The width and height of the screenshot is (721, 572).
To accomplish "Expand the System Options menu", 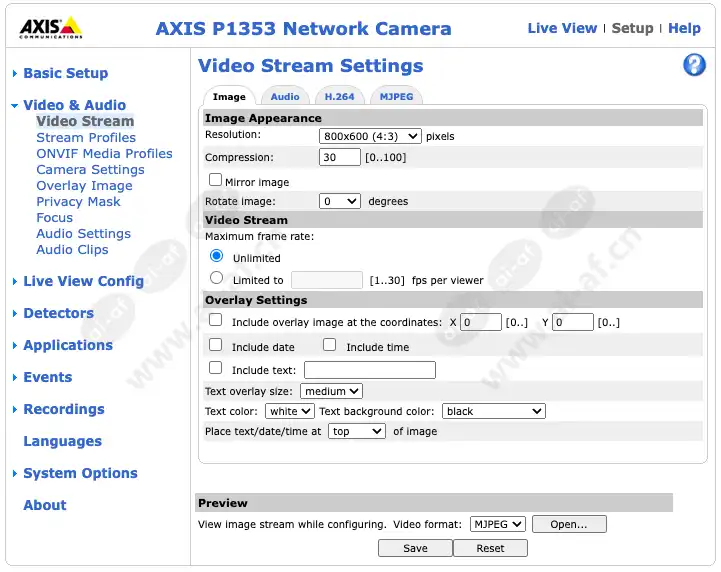I will click(x=15, y=473).
